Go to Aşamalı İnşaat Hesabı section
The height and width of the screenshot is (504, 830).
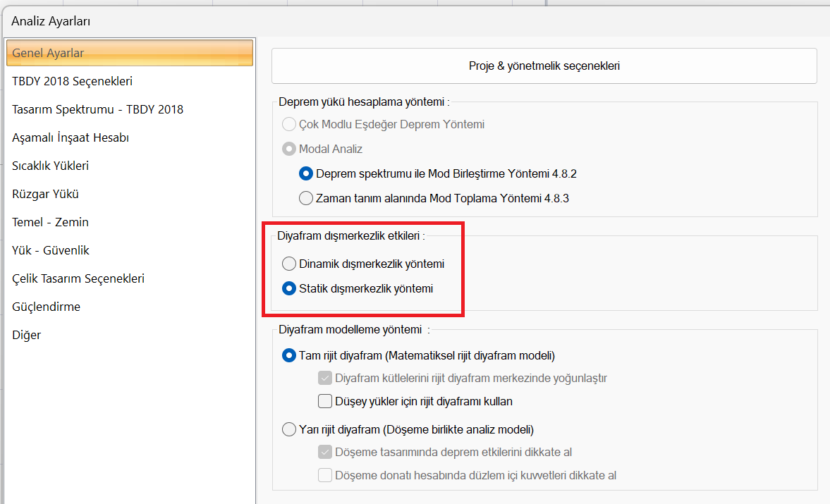click(x=71, y=138)
